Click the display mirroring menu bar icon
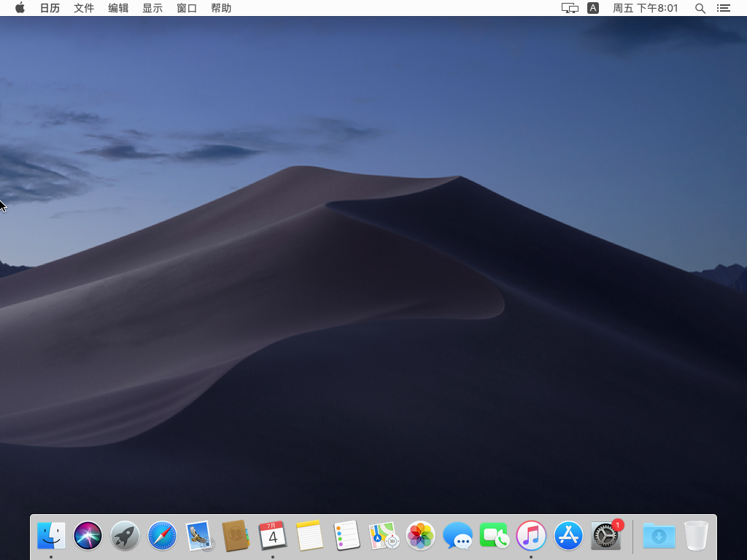 tap(570, 8)
